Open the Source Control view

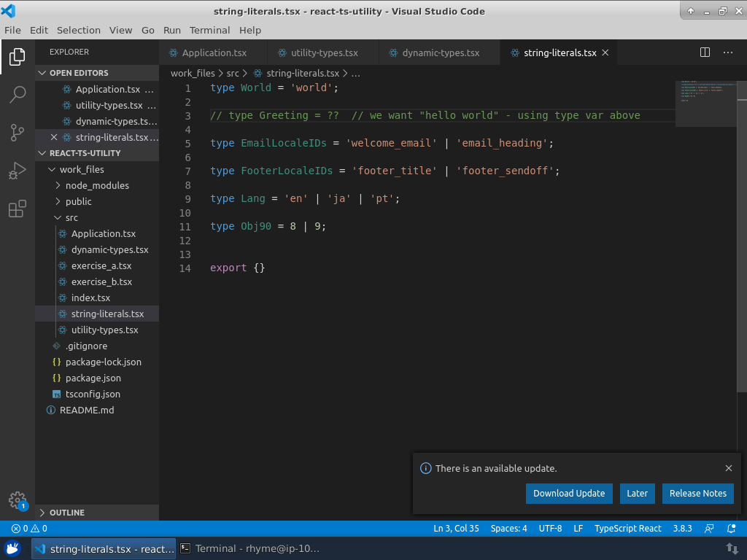[17, 133]
